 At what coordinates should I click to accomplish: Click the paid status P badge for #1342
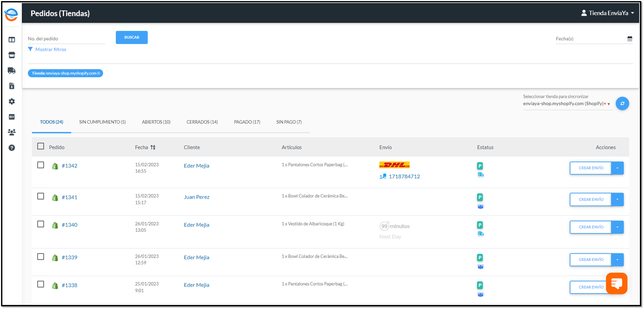point(479,166)
